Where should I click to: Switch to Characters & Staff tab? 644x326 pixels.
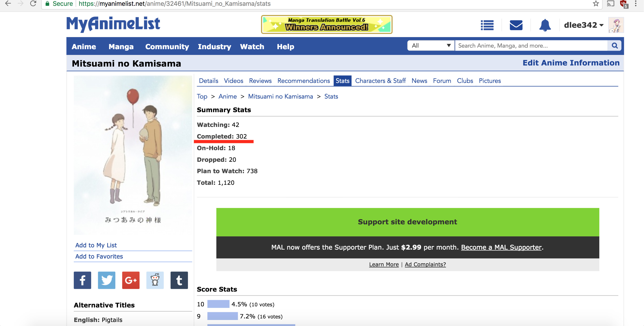[380, 81]
